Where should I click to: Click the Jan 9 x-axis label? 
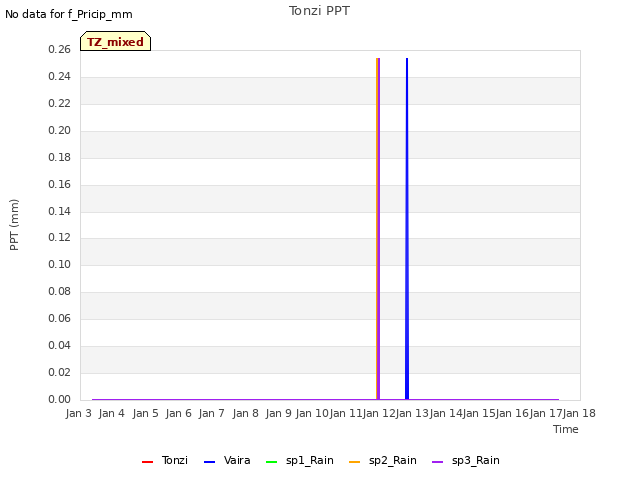[x=278, y=413]
